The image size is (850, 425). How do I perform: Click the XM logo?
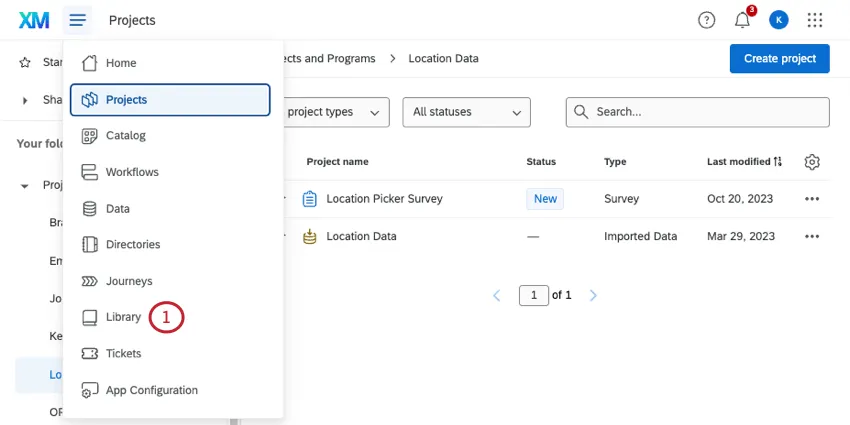tap(34, 20)
